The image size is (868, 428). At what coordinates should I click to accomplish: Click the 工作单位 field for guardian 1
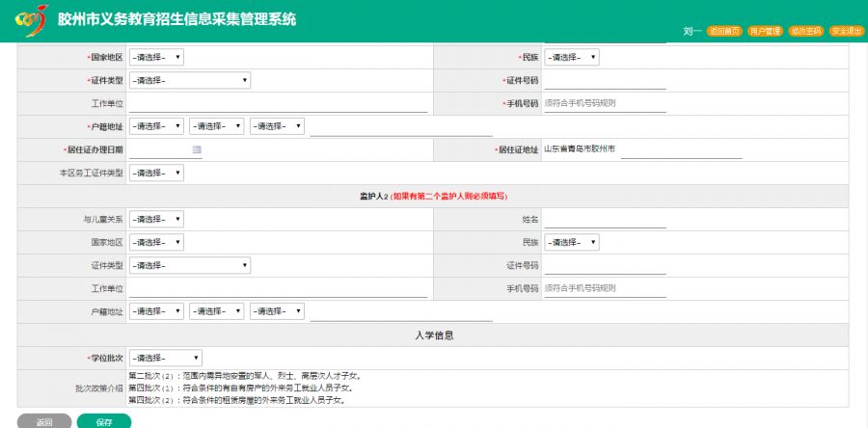[x=279, y=103]
